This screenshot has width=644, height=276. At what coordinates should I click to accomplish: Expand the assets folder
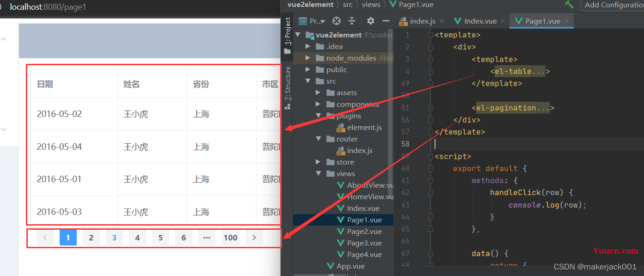click(x=318, y=92)
